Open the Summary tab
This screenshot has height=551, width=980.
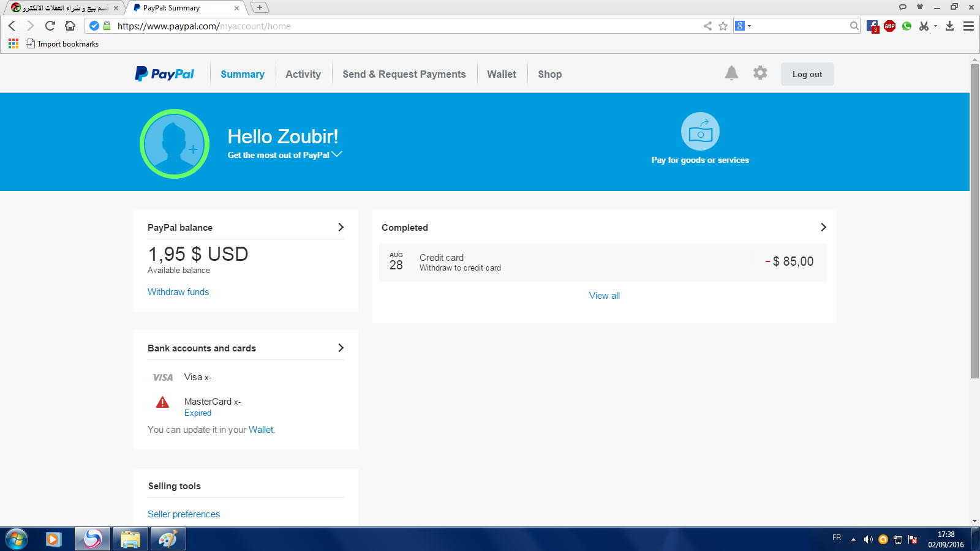tap(243, 74)
